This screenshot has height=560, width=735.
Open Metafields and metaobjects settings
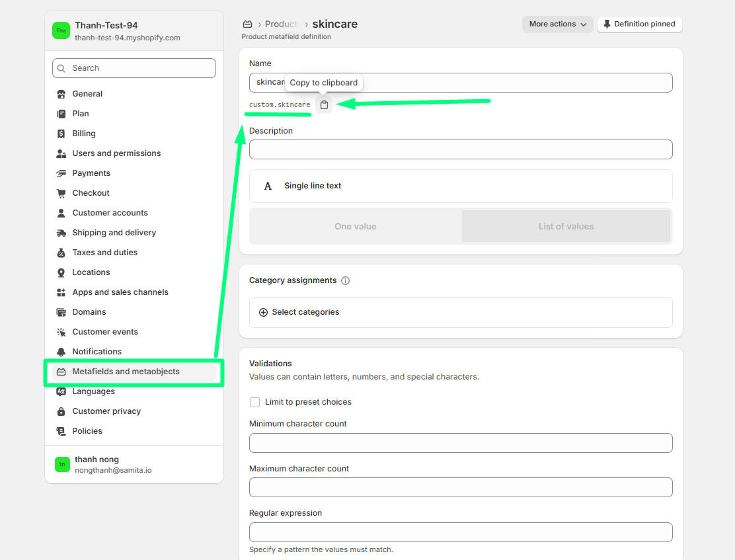[126, 372]
